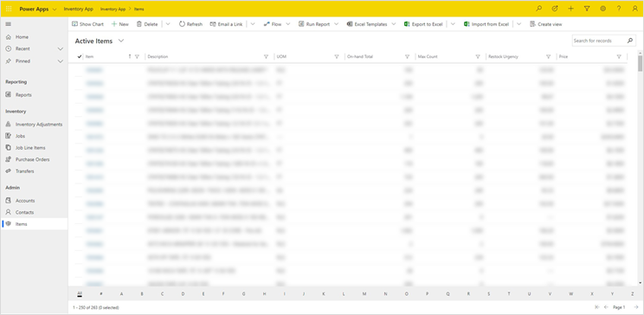
Task: Filter the Restock Urgency column
Action: [x=548, y=56]
